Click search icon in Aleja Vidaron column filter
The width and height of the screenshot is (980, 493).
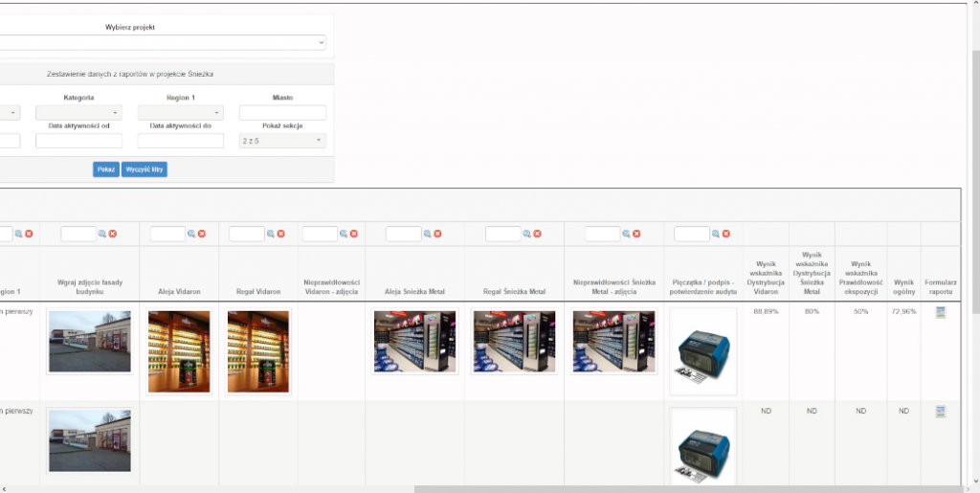(191, 234)
